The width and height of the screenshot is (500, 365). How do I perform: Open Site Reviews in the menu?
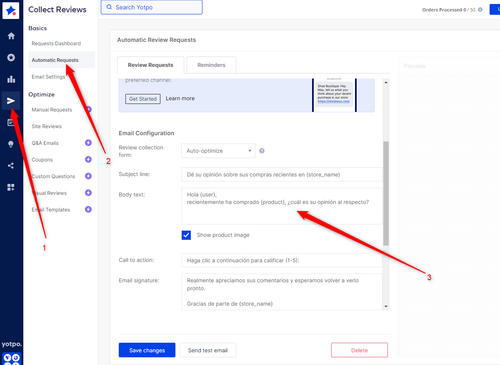pyautogui.click(x=47, y=126)
